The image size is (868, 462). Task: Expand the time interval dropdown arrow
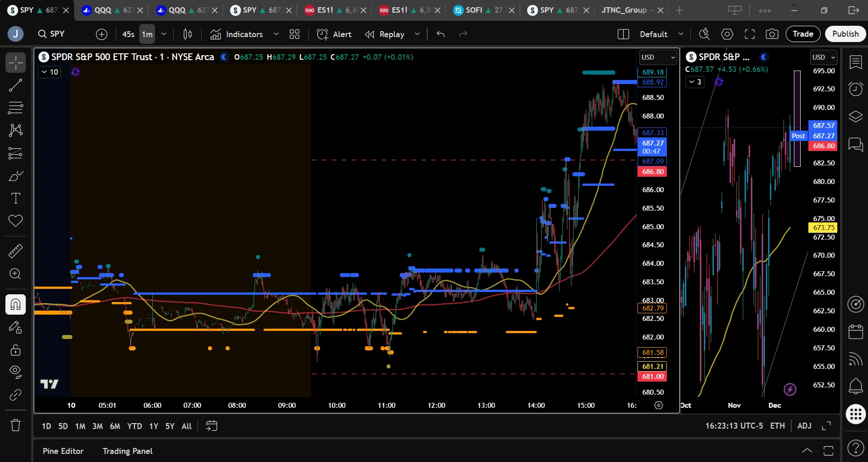coord(164,34)
